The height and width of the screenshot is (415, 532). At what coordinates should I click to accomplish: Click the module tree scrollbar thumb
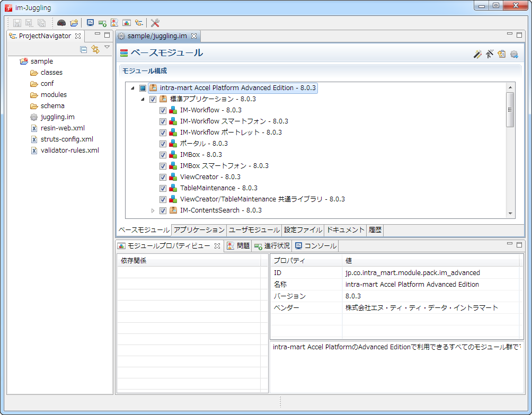click(x=510, y=109)
